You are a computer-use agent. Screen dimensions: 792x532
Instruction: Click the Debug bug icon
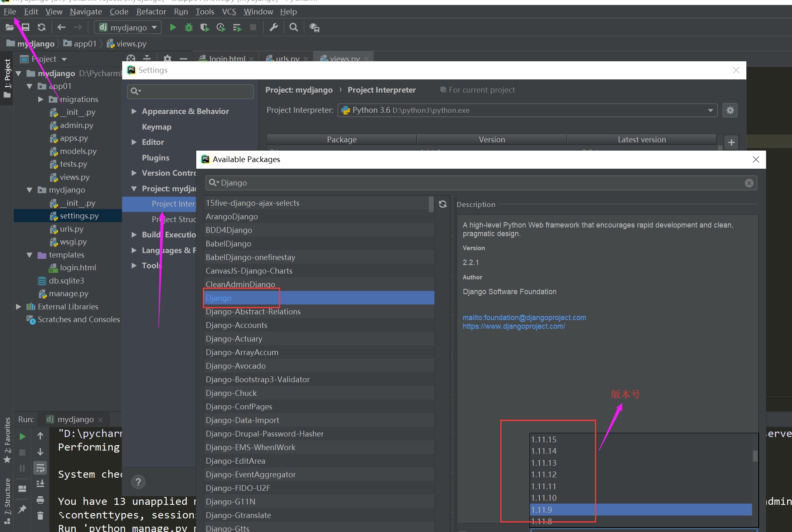[189, 28]
